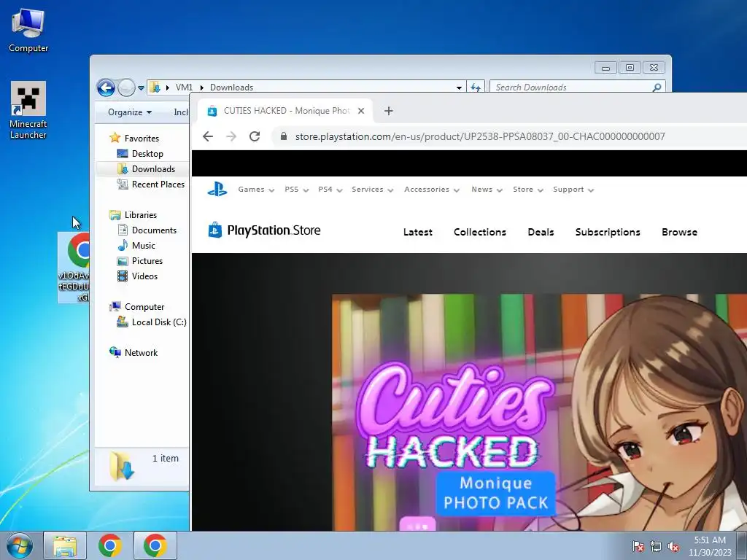Image resolution: width=747 pixels, height=560 pixels.
Task: Expand the Store menu
Action: (x=528, y=190)
